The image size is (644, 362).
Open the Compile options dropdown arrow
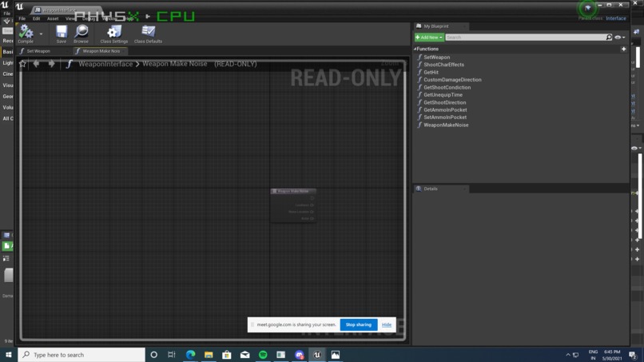click(41, 34)
